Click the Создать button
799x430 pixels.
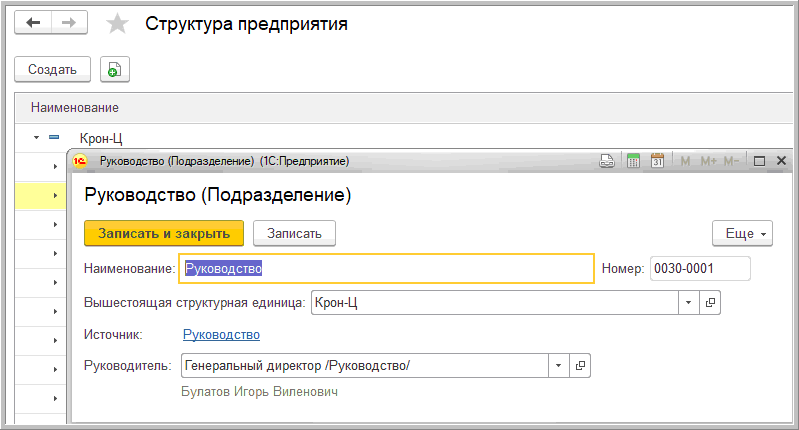pos(52,69)
